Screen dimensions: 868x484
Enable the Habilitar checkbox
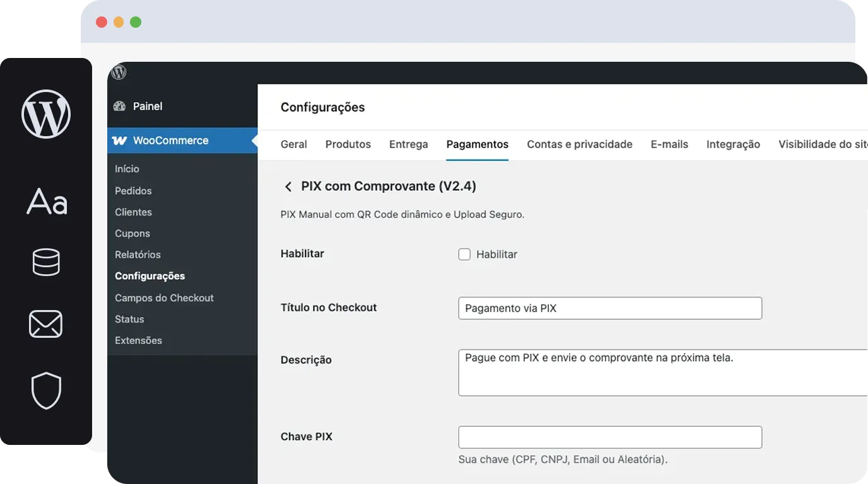click(464, 255)
